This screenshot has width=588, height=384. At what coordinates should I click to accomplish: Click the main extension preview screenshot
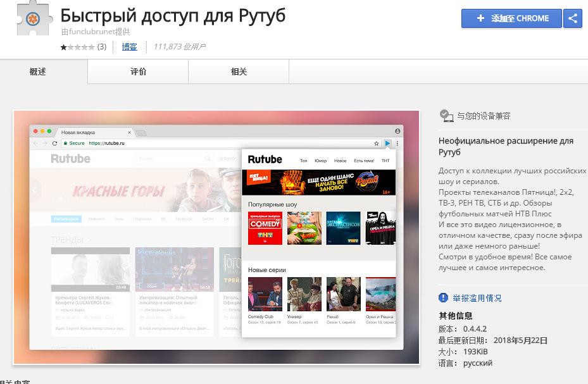[216, 237]
